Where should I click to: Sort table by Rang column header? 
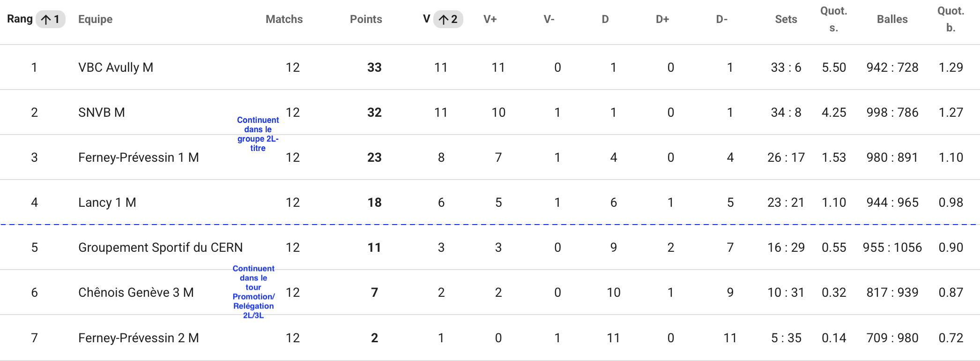(20, 19)
